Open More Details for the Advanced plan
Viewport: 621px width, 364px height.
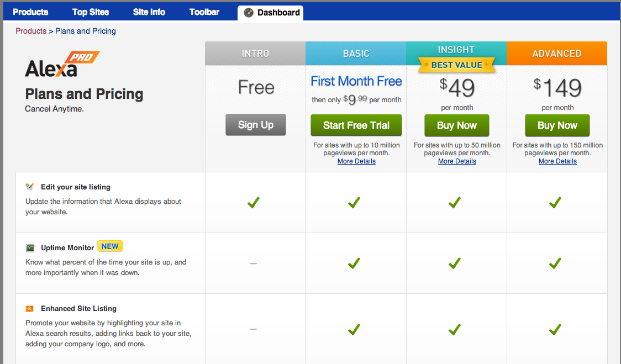557,161
